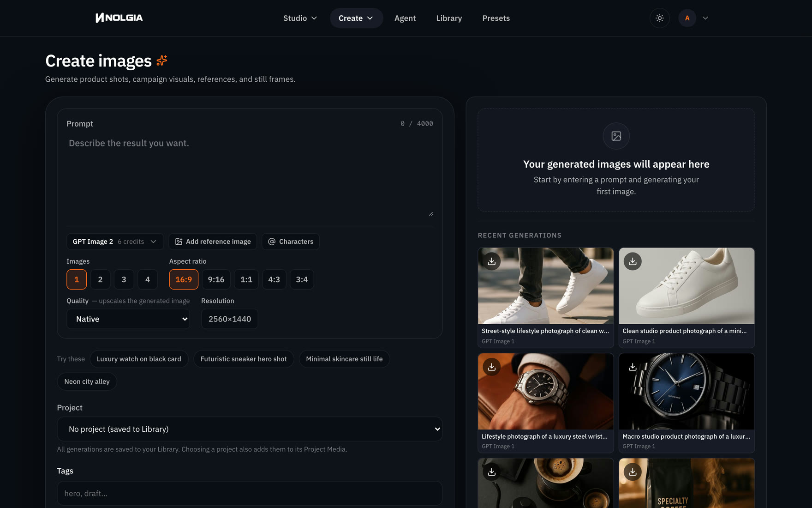The width and height of the screenshot is (812, 508).
Task: Download the street-style sneaker image
Action: (492, 261)
